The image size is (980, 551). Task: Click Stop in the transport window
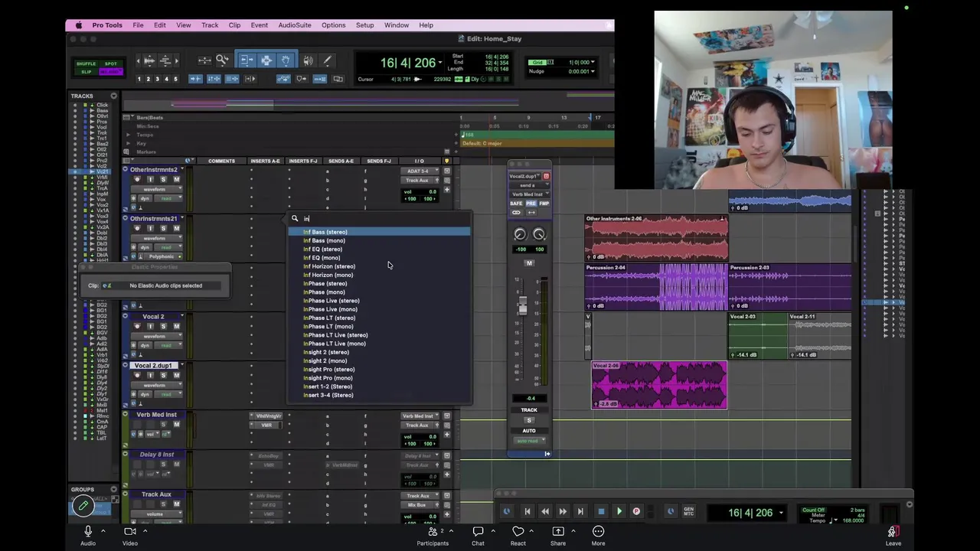(x=601, y=512)
